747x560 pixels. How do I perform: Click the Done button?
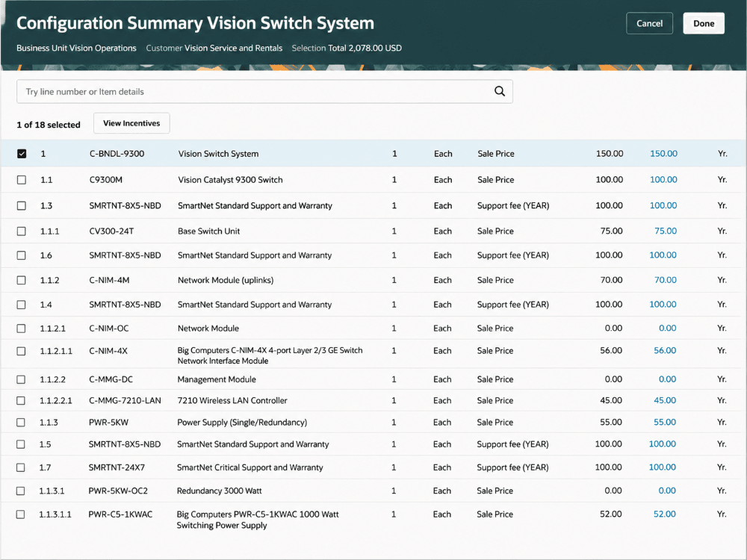(704, 23)
